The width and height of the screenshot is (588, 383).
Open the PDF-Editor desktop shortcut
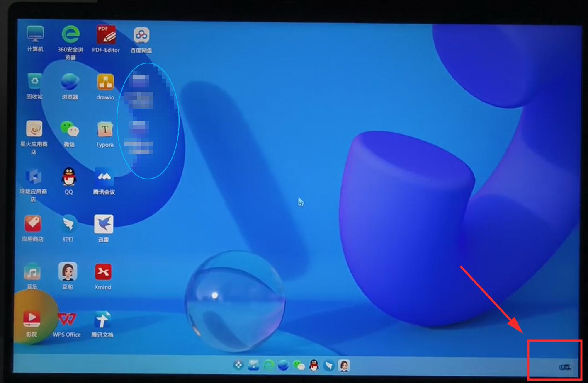click(106, 34)
